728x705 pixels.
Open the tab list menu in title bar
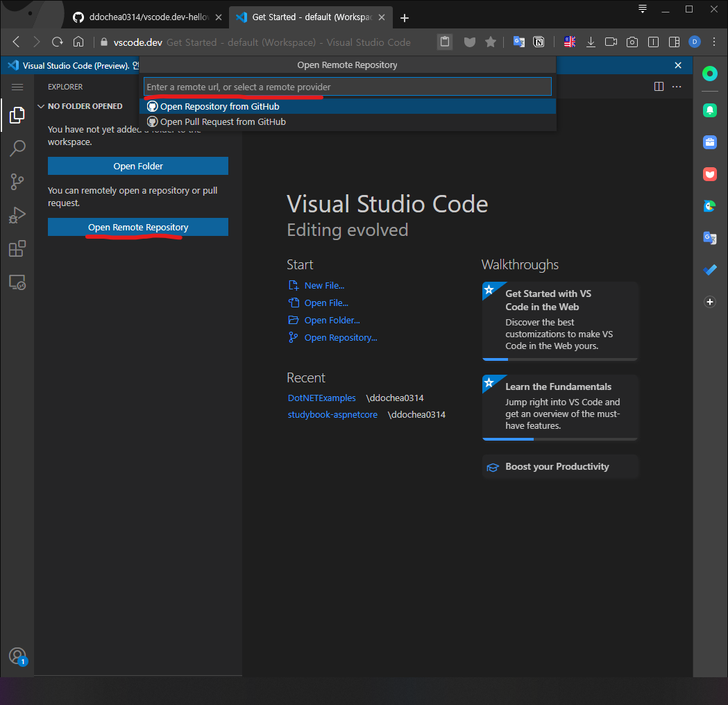[x=643, y=9]
